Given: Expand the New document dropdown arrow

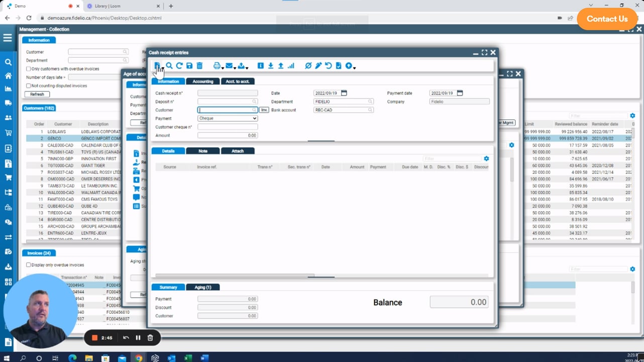Looking at the screenshot, I should tap(162, 68).
